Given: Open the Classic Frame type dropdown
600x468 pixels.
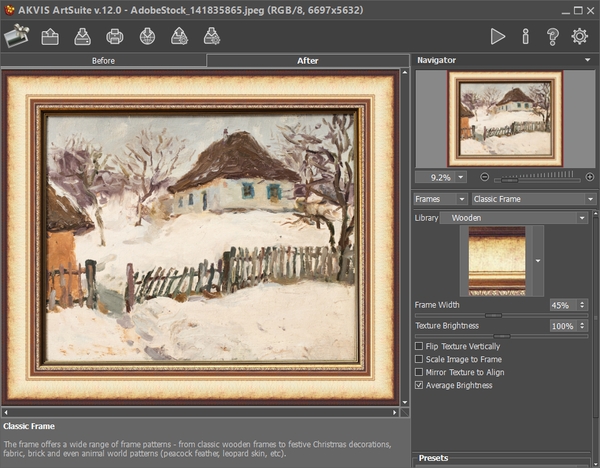Looking at the screenshot, I should pos(533,199).
